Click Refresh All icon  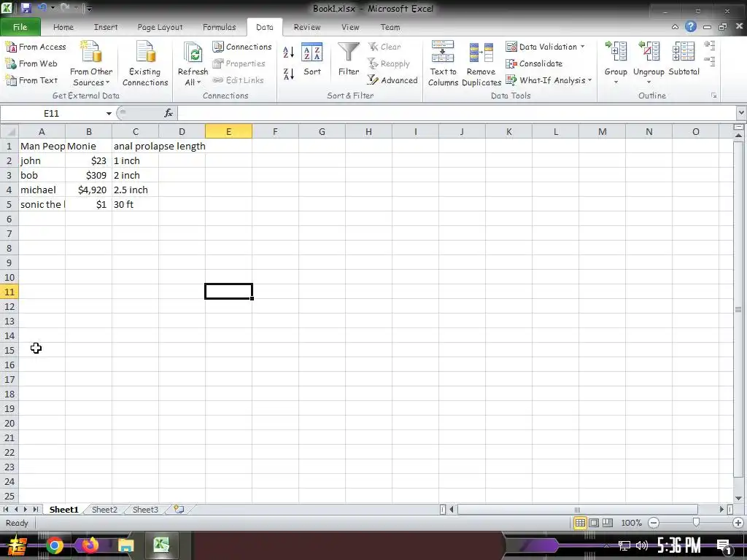coord(193,53)
